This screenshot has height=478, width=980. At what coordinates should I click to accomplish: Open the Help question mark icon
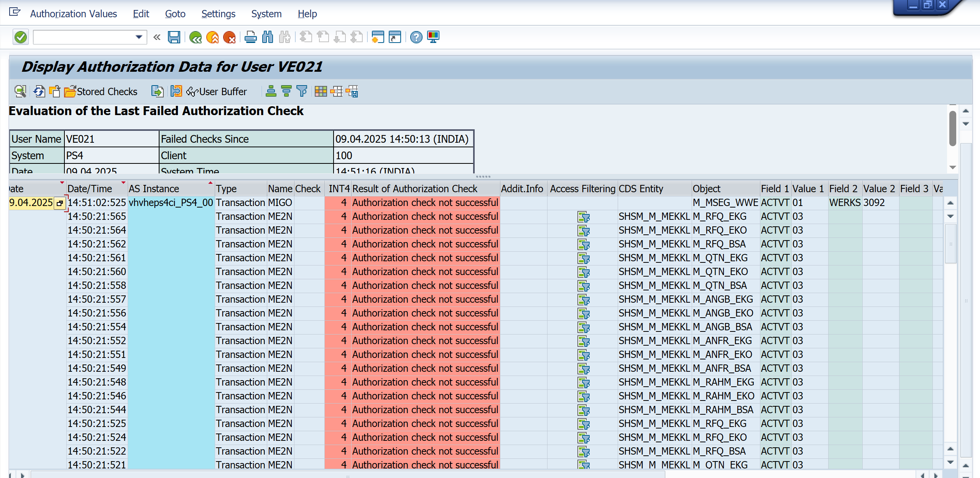[x=416, y=37]
